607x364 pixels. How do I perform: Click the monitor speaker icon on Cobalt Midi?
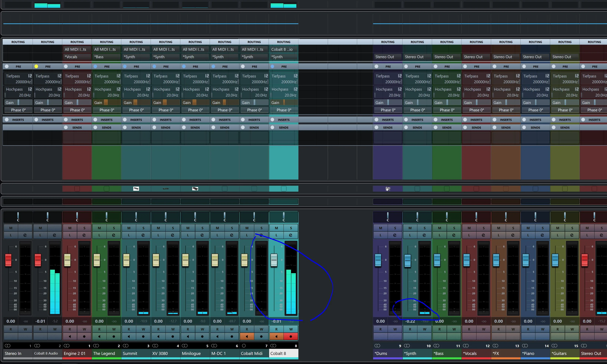pyautogui.click(x=247, y=337)
